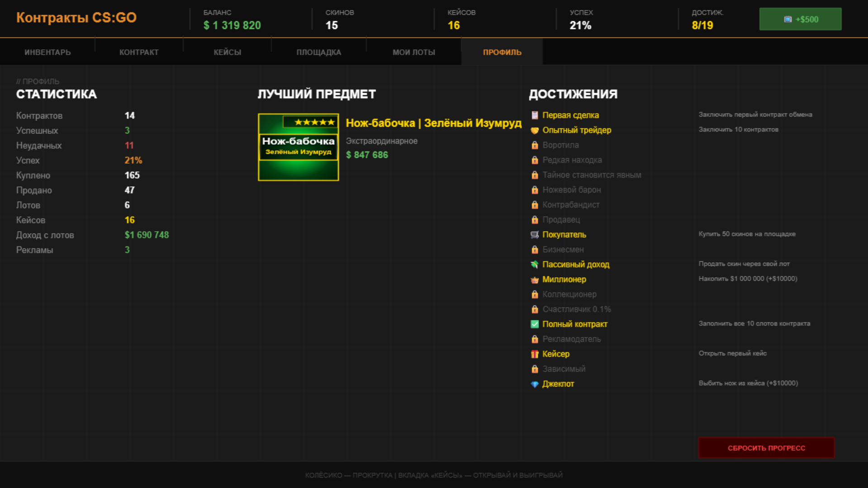This screenshot has height=488, width=868.
Task: Click the lock icon next to Воротила
Action: tap(535, 145)
